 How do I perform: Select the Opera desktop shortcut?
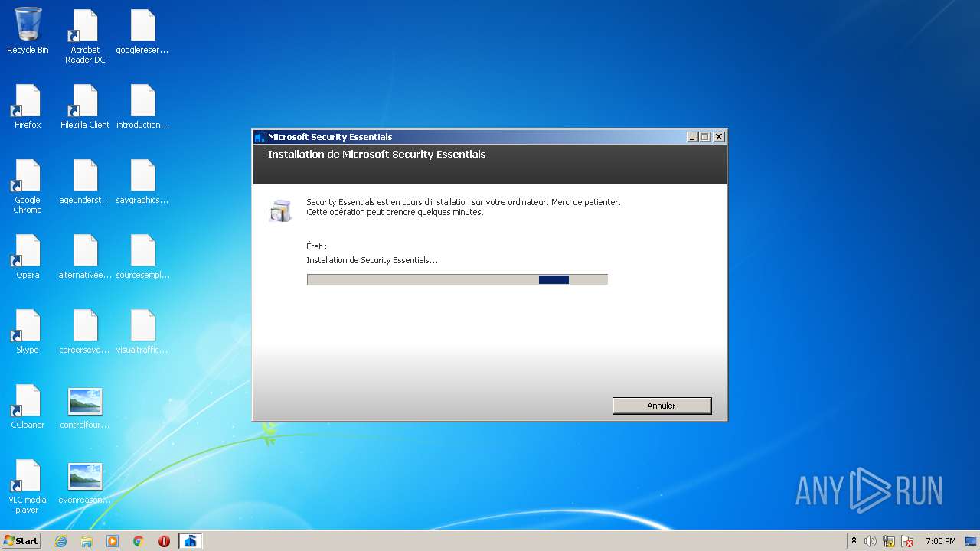(x=28, y=256)
